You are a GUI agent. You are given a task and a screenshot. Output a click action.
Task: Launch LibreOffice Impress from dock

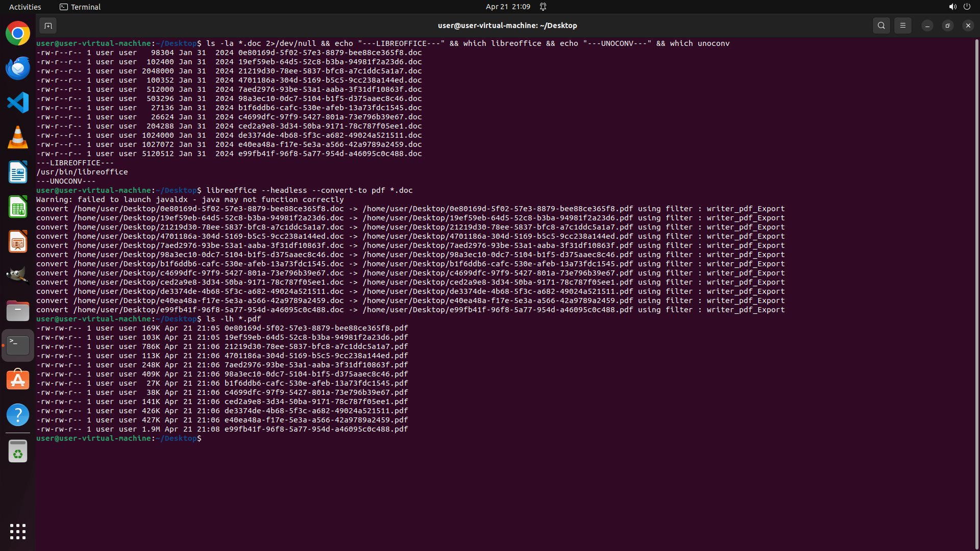click(18, 242)
